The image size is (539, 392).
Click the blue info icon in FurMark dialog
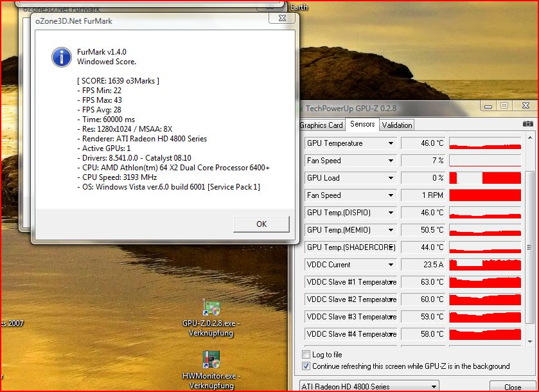click(x=62, y=57)
